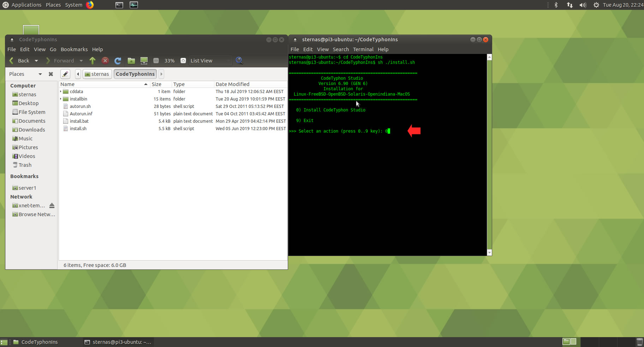Viewport: 644px width, 347px height.
Task: Toggle the location text entry pencil
Action: (x=65, y=74)
